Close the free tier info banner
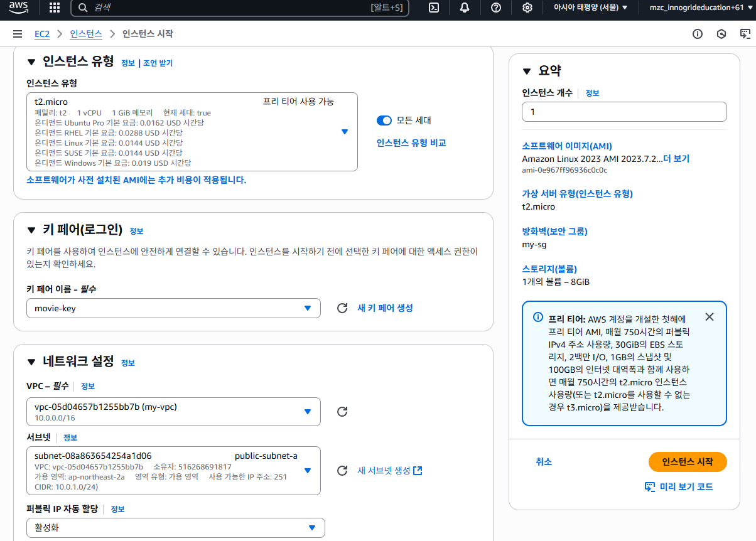The height and width of the screenshot is (541, 756). point(710,317)
